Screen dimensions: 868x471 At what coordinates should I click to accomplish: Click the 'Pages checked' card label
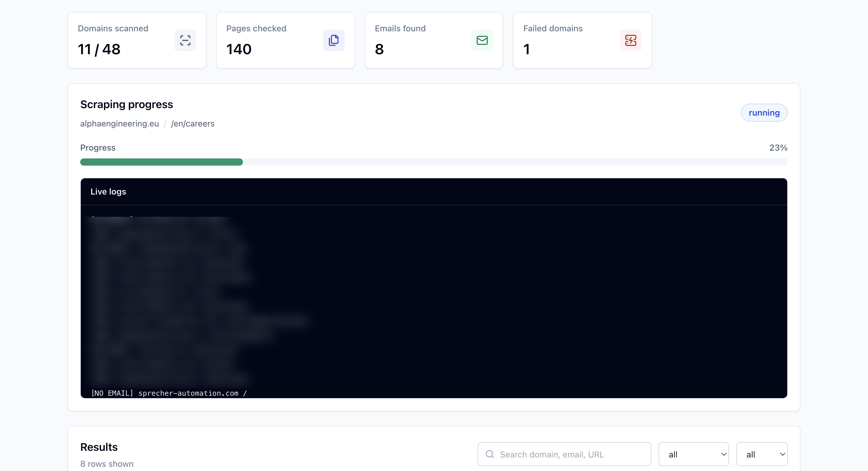coord(256,28)
